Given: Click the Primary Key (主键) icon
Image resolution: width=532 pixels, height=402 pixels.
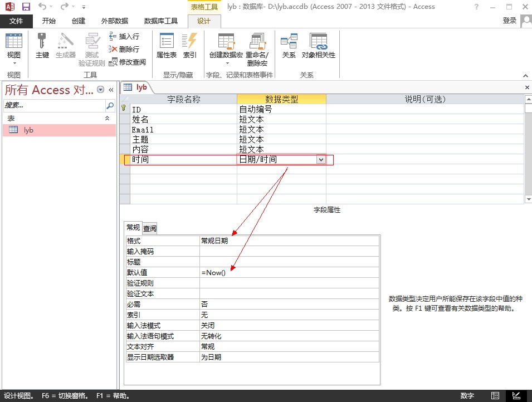Looking at the screenshot, I should click(x=42, y=45).
